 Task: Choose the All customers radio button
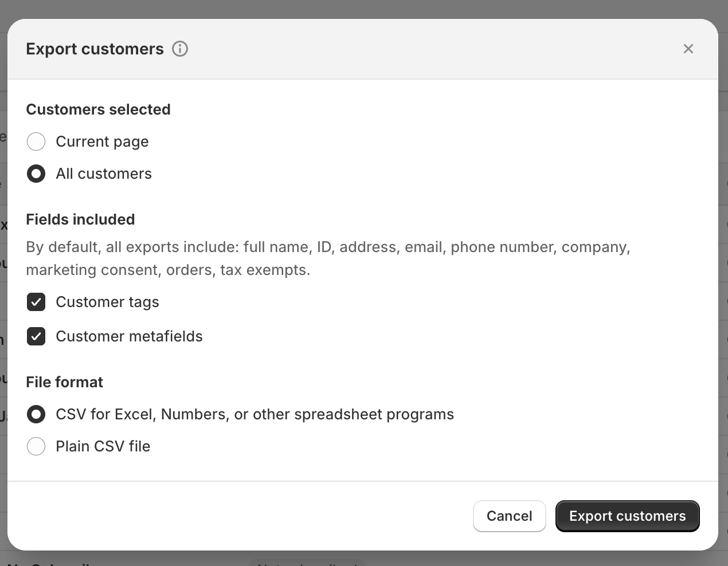[36, 174]
